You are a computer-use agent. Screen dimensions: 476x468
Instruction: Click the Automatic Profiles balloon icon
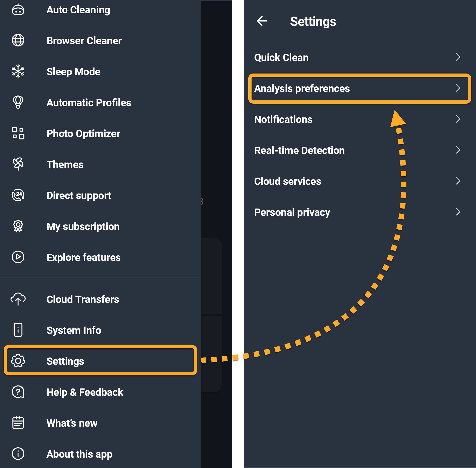coord(18,102)
